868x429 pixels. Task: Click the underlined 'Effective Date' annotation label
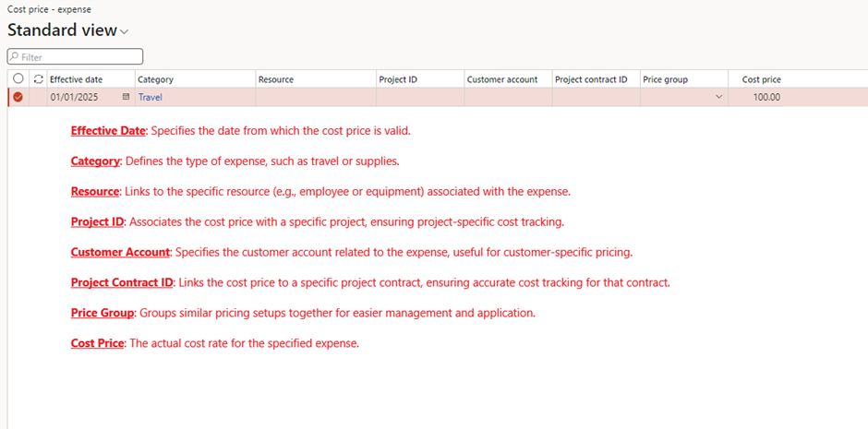click(108, 132)
